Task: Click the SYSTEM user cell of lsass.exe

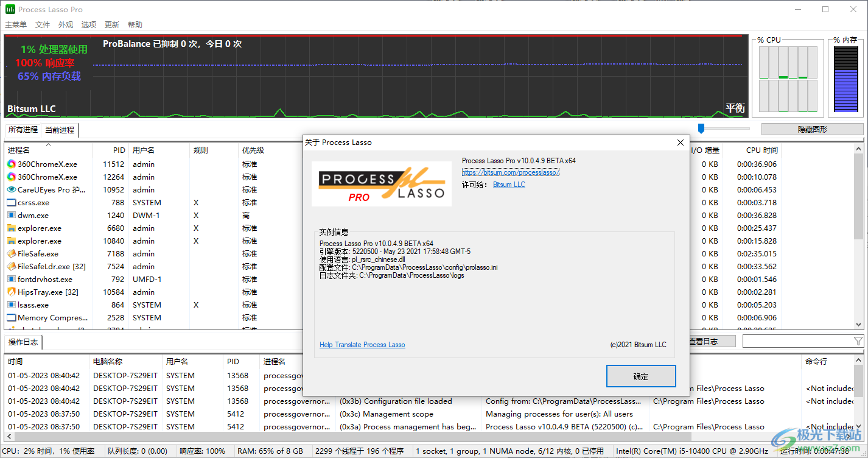Action: pyautogui.click(x=147, y=305)
